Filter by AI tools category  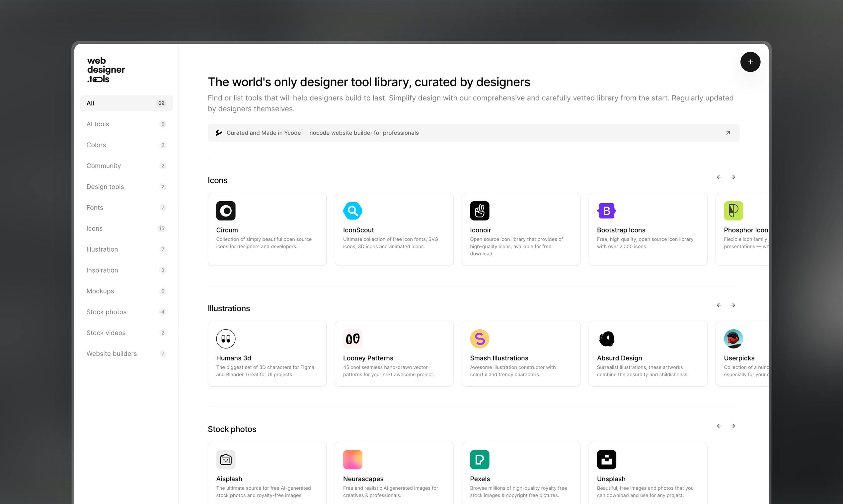126,124
